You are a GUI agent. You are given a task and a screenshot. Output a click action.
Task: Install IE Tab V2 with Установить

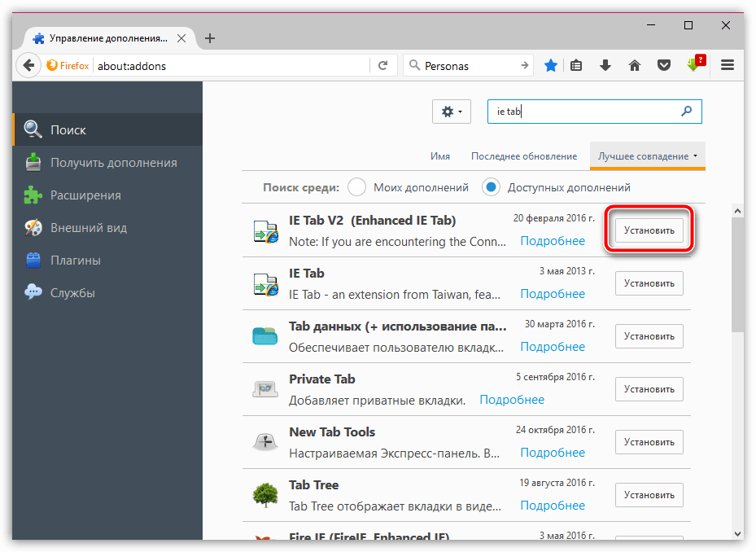click(x=649, y=230)
